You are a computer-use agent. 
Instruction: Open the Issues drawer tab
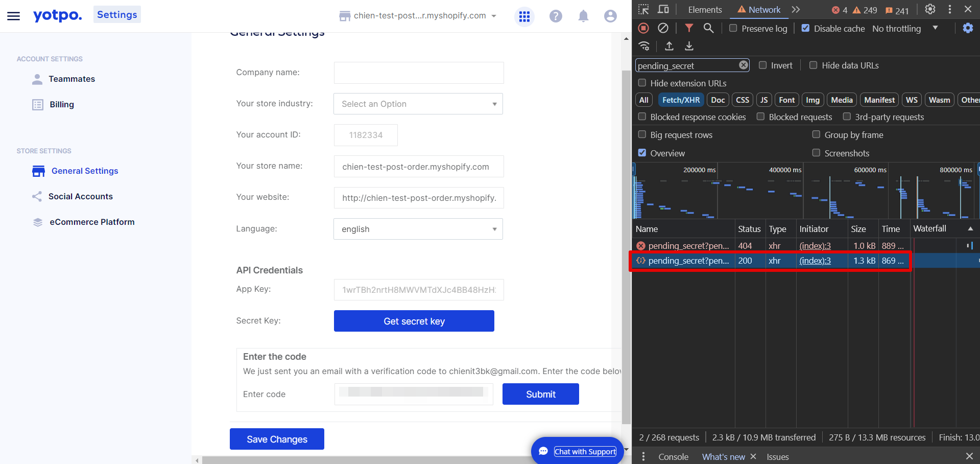(777, 457)
